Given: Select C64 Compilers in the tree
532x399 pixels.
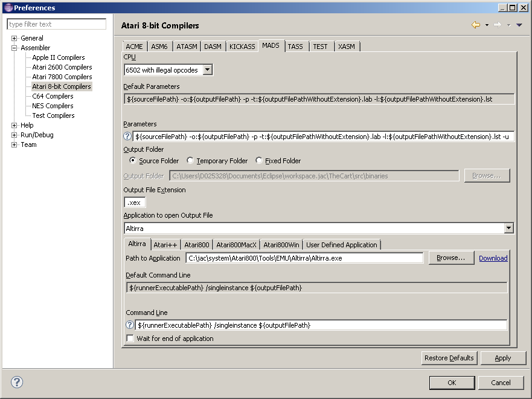Looking at the screenshot, I should [x=53, y=96].
